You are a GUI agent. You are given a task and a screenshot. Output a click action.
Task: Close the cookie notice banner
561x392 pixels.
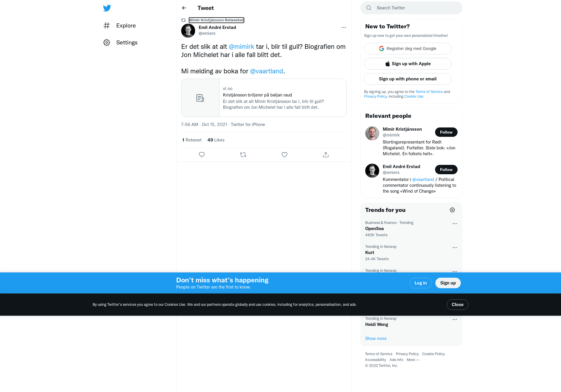457,305
